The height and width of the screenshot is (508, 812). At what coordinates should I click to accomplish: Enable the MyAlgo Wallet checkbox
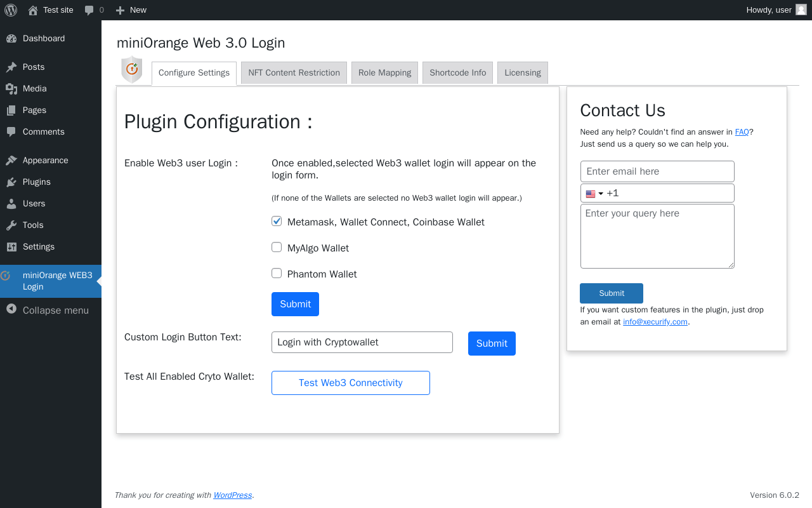click(x=277, y=248)
